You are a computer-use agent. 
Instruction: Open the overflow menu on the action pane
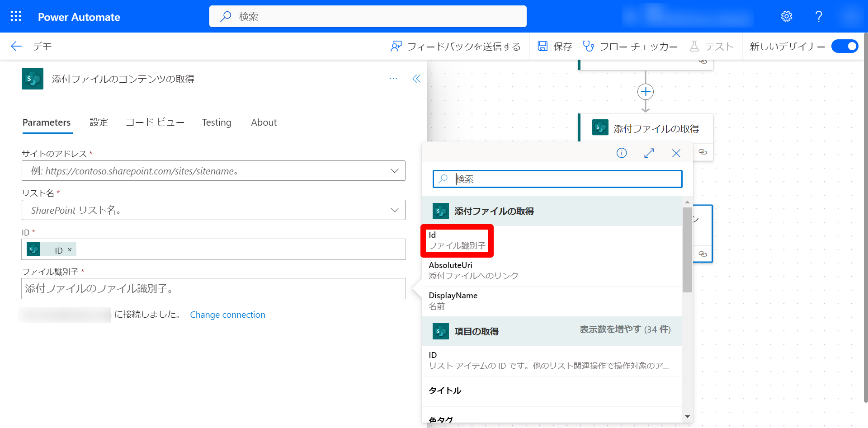[x=393, y=78]
